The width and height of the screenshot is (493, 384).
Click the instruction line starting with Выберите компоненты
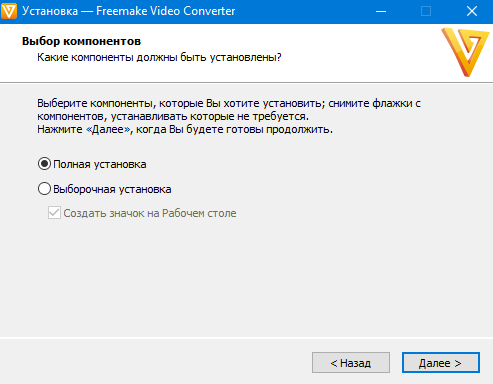229,103
